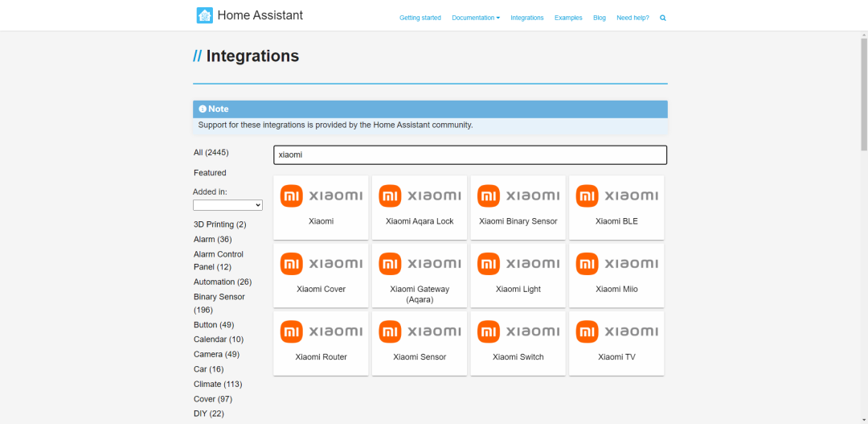
Task: Go to Integrations in the top navigation
Action: tap(527, 18)
